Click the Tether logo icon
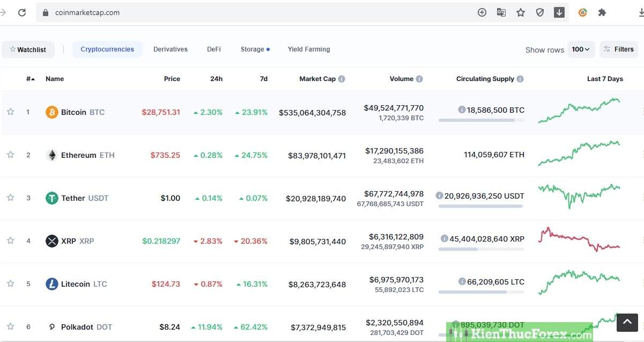Viewport: 644px width, 342px height. point(51,198)
